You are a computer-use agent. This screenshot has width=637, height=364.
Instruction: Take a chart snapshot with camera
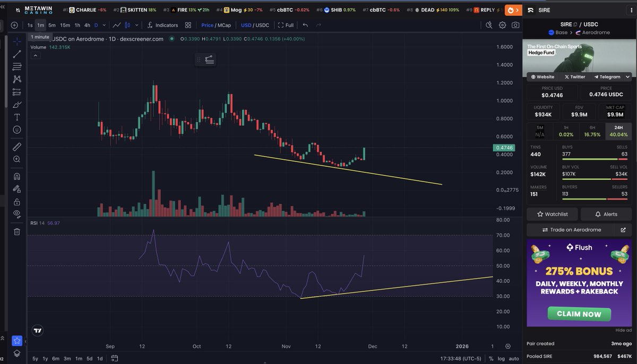[515, 25]
